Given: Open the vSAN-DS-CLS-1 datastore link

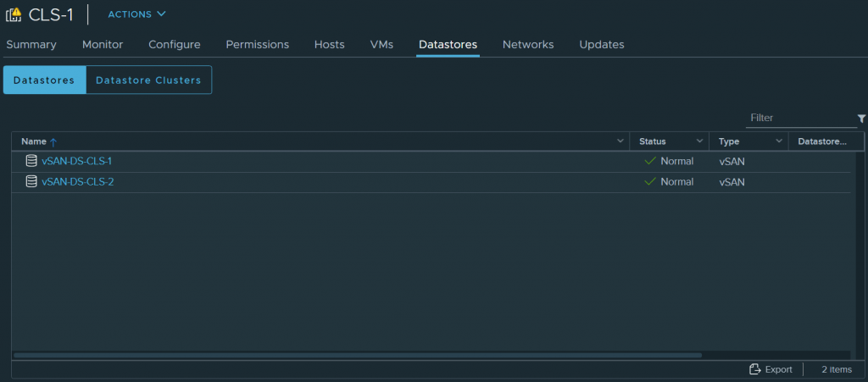Looking at the screenshot, I should (x=76, y=161).
